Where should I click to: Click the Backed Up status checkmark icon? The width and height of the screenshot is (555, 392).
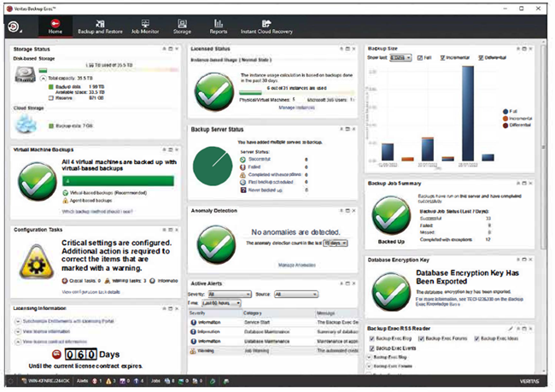(x=391, y=217)
